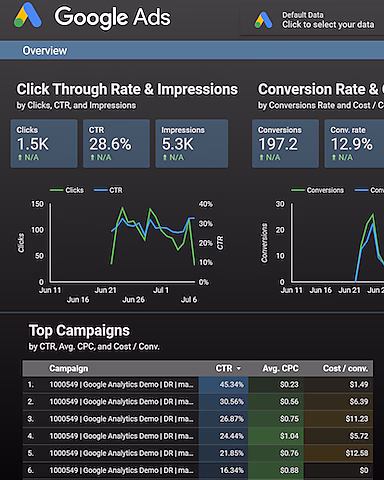Viewport: 384px width, 480px height.
Task: Click the green up arrow under Conversions
Action: pos(261,157)
